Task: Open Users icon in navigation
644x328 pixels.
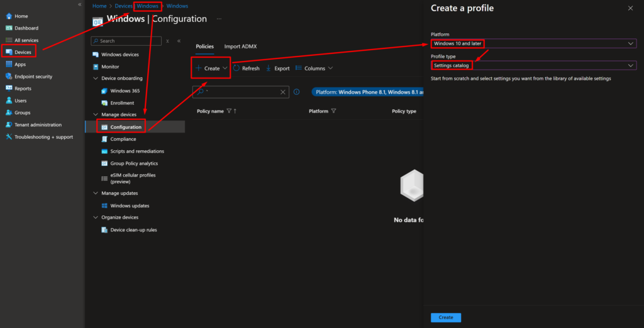Action: pos(9,101)
